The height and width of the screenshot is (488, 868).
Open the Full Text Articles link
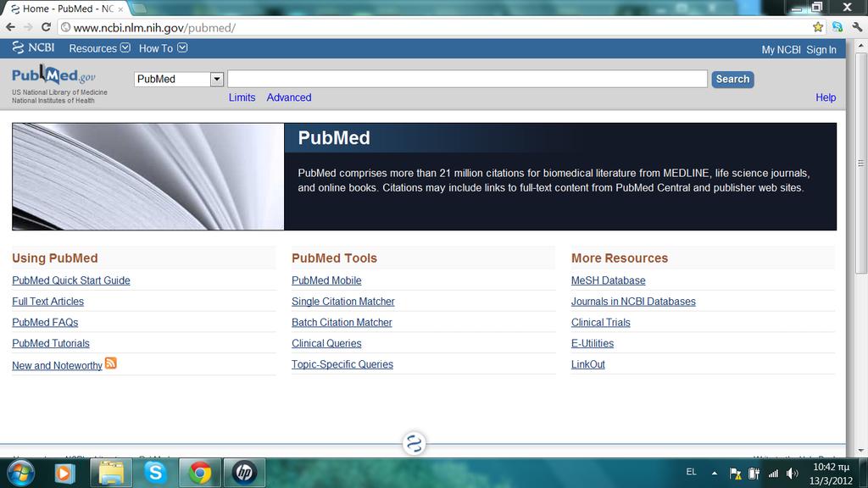point(48,302)
